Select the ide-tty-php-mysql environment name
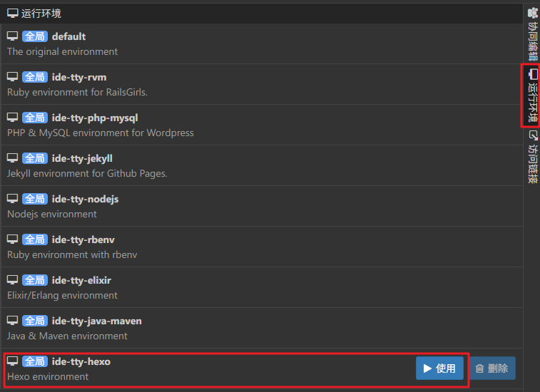Viewport: 540px width, 392px height. (x=95, y=118)
